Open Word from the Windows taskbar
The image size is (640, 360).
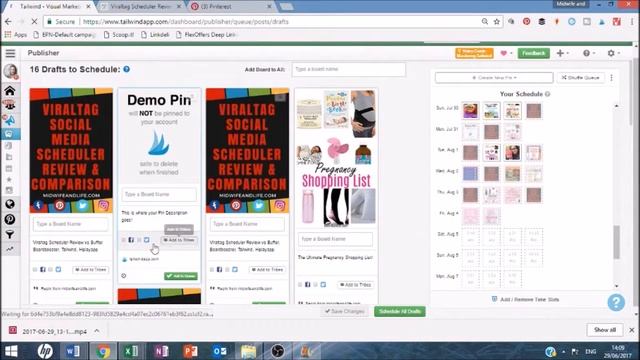[x=73, y=351]
